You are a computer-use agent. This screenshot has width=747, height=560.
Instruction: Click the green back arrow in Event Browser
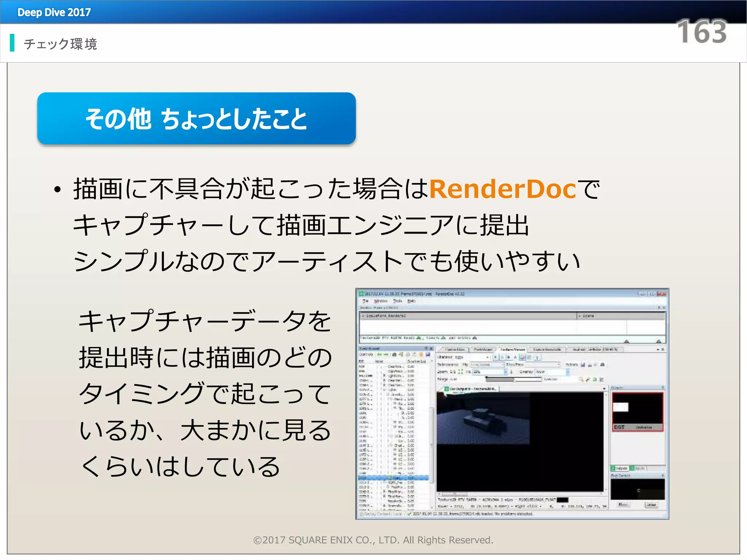380,354
